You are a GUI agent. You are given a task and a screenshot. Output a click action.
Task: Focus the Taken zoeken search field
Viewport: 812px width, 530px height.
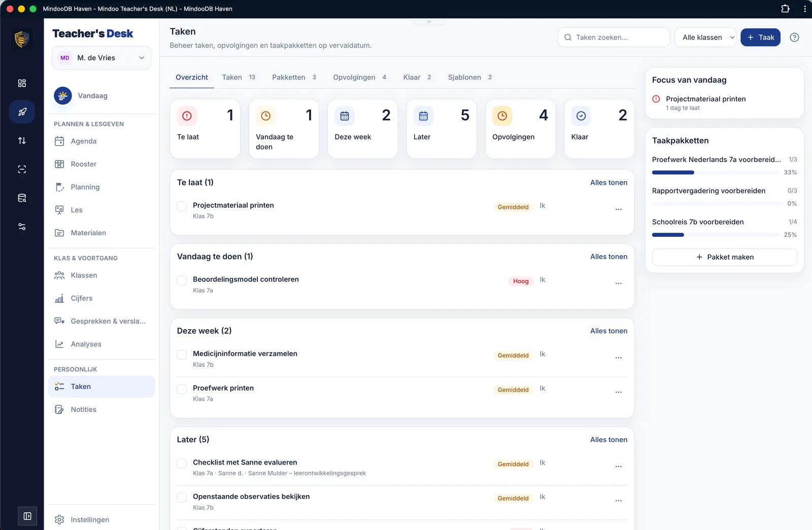point(614,38)
